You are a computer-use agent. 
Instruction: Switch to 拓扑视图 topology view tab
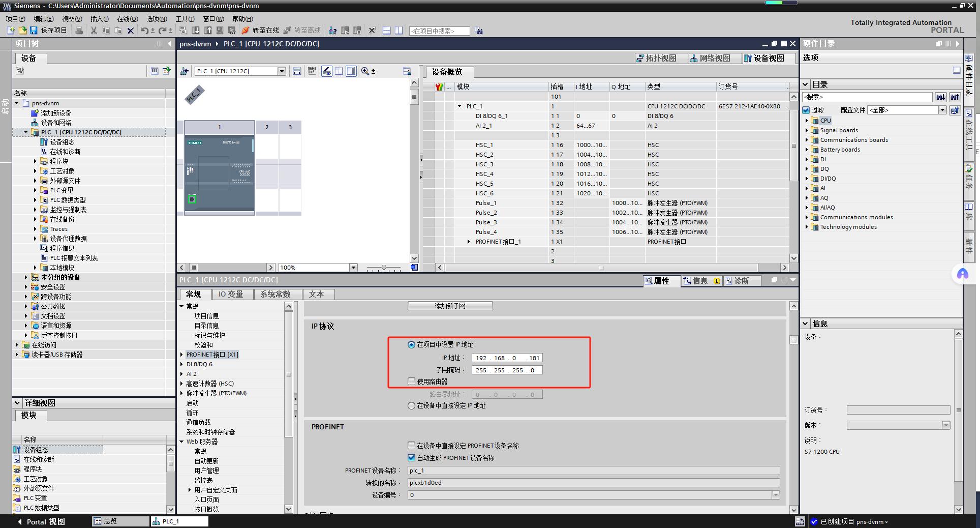click(661, 58)
